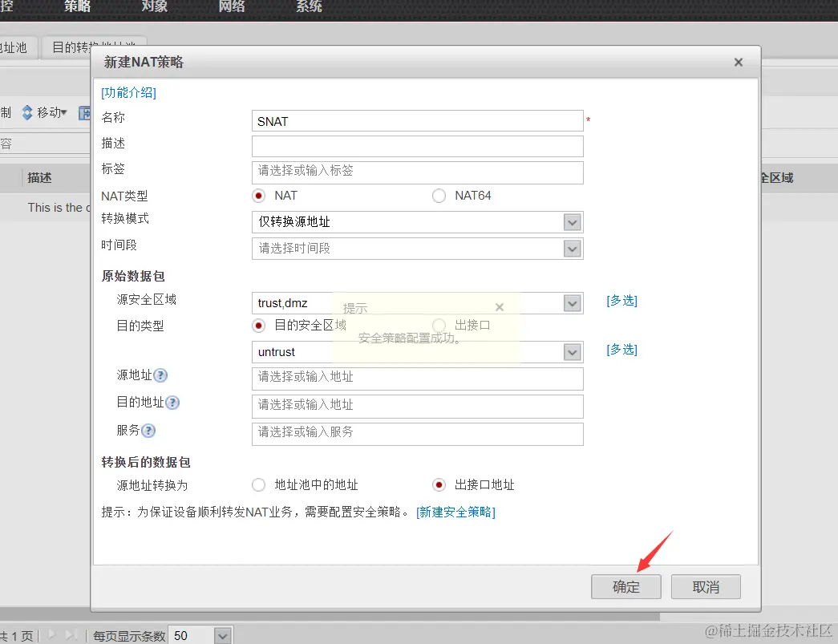Click the 确定 button
838x644 pixels.
pyautogui.click(x=625, y=587)
